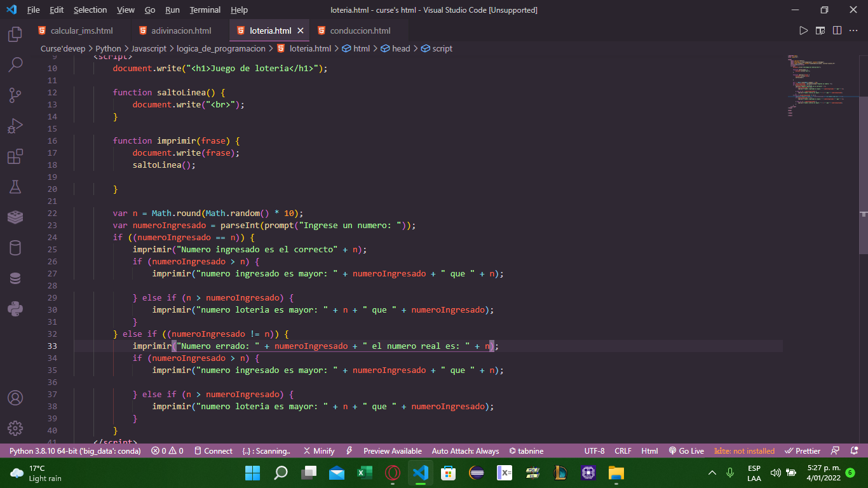868x488 pixels.
Task: Open the stacked database icon view
Action: tap(15, 278)
